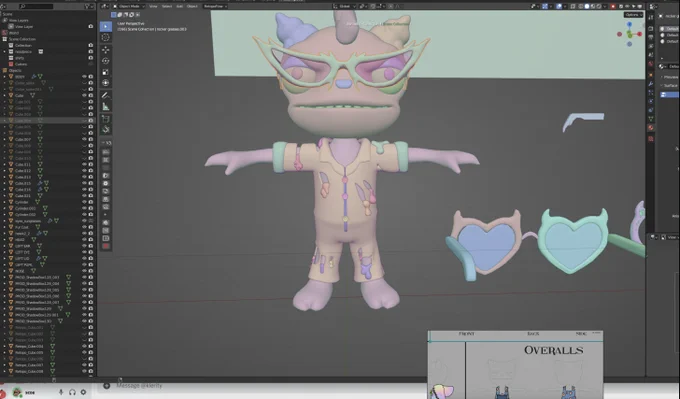
Task: Hide the BODY object with its eye icon
Action: coord(85,76)
